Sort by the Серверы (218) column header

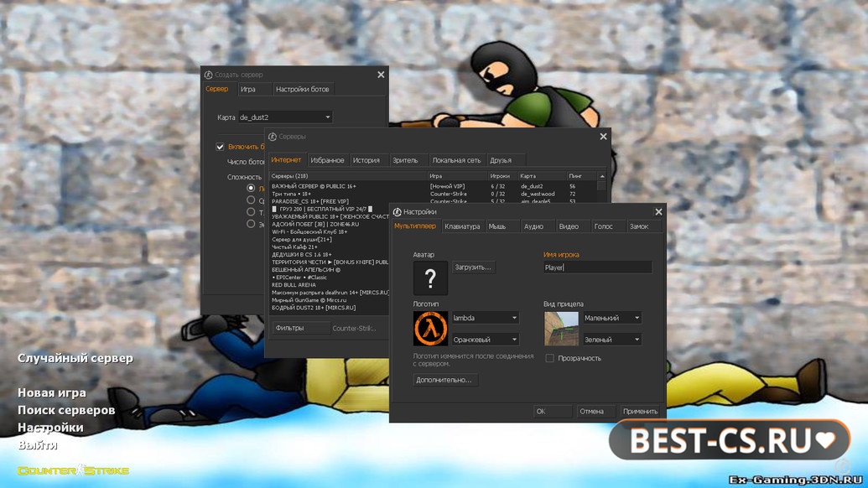click(348, 176)
